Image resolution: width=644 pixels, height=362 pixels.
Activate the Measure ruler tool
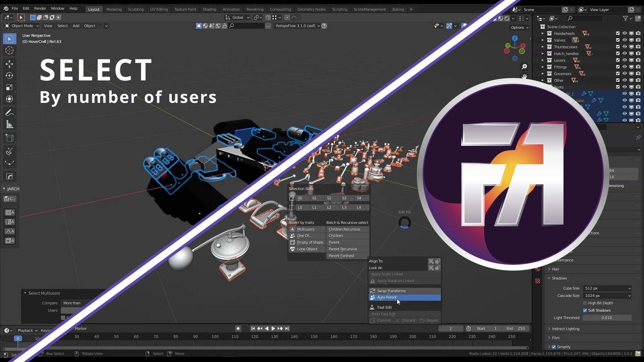[10, 125]
